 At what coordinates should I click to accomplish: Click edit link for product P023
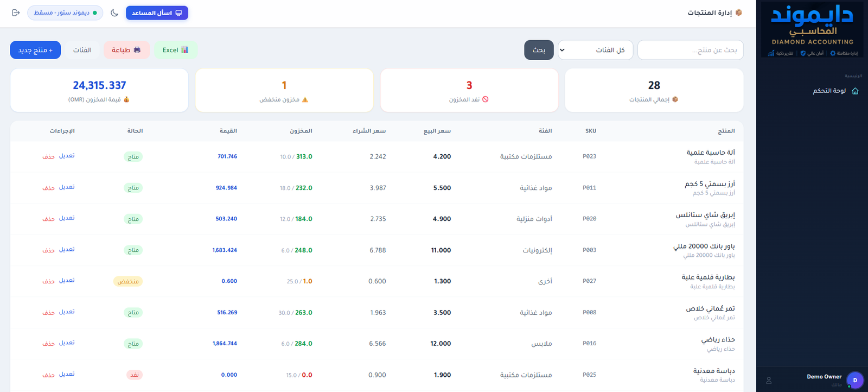point(67,156)
